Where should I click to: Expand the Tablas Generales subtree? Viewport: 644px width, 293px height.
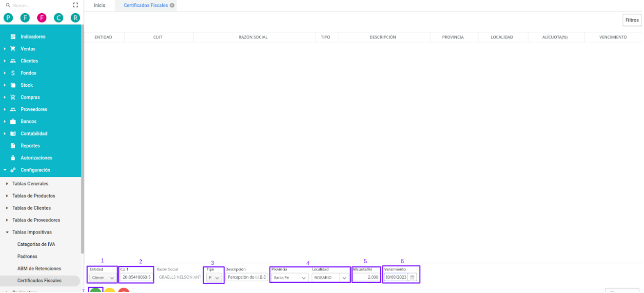click(x=7, y=184)
